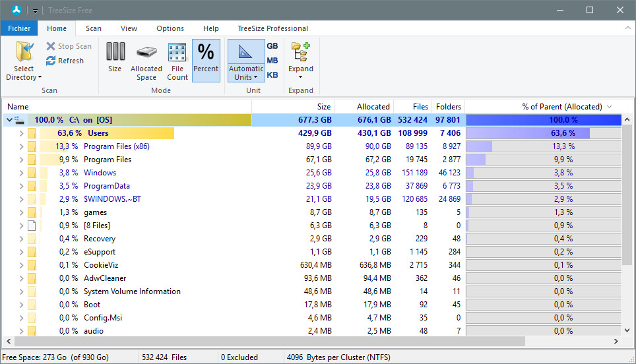Switch to File Count mode icon

[177, 52]
